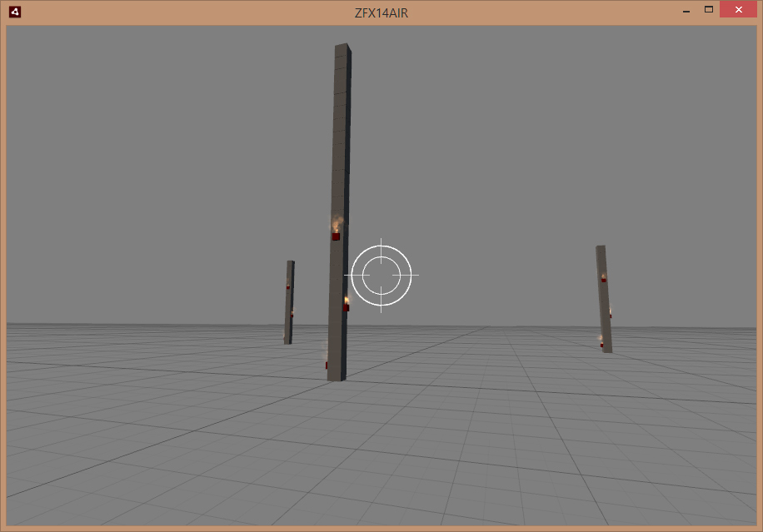This screenshot has height=532, width=763.
Task: Click the top red torch on the right pillar
Action: (604, 279)
